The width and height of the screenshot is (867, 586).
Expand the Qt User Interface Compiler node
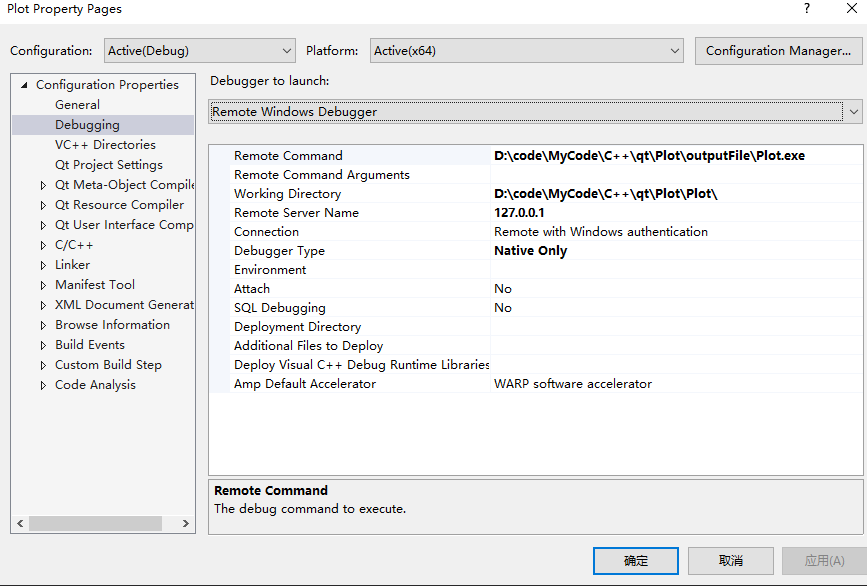[x=43, y=225]
